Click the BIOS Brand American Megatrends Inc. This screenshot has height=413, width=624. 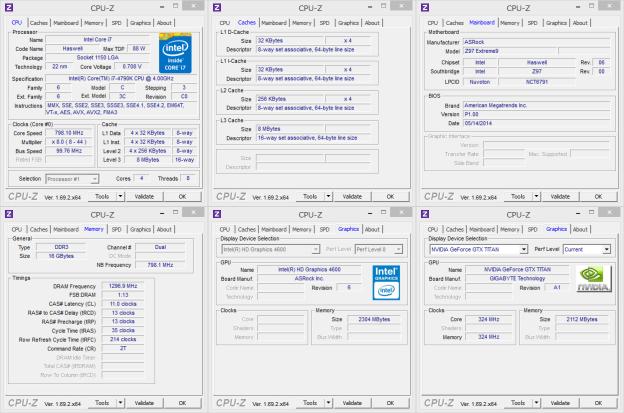point(536,105)
